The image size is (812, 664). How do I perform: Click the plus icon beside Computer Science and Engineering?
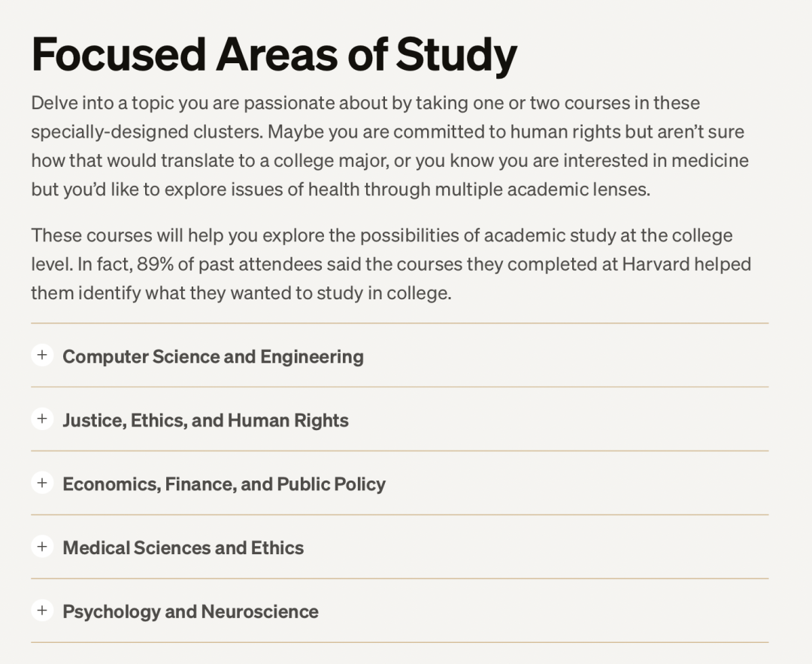click(42, 355)
